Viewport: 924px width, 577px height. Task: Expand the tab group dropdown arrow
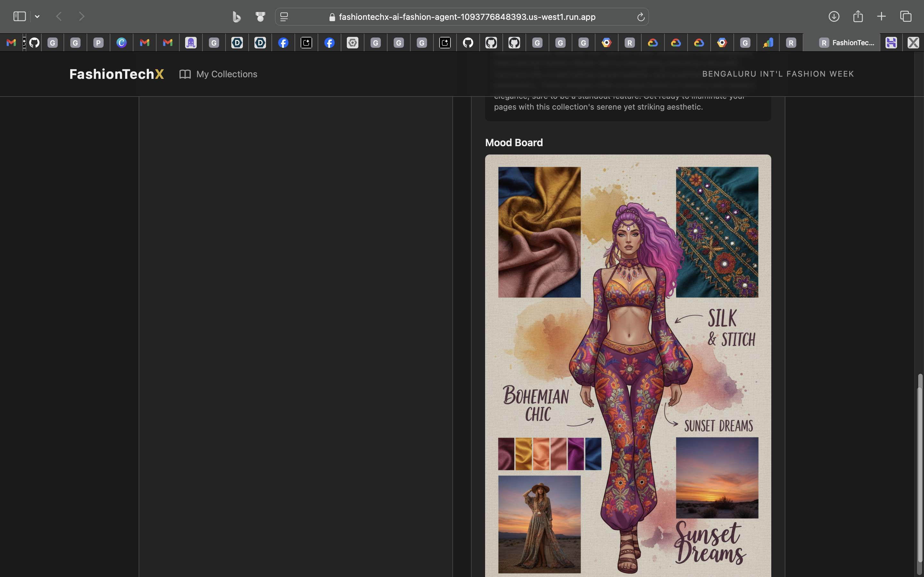[37, 16]
